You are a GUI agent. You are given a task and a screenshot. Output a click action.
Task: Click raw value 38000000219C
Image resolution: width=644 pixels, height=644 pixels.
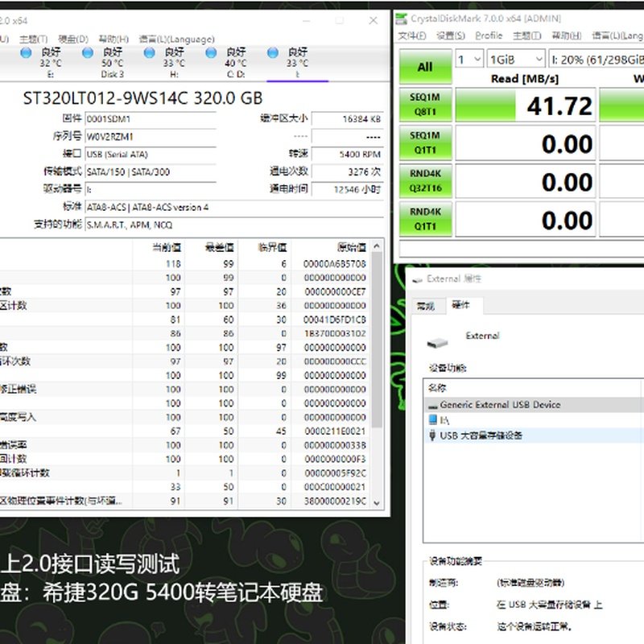pos(334,501)
